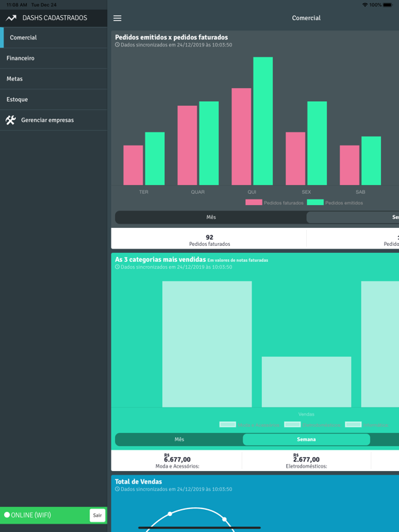Switch categories chart to Mês
Image resolution: width=399 pixels, height=532 pixels.
point(179,439)
